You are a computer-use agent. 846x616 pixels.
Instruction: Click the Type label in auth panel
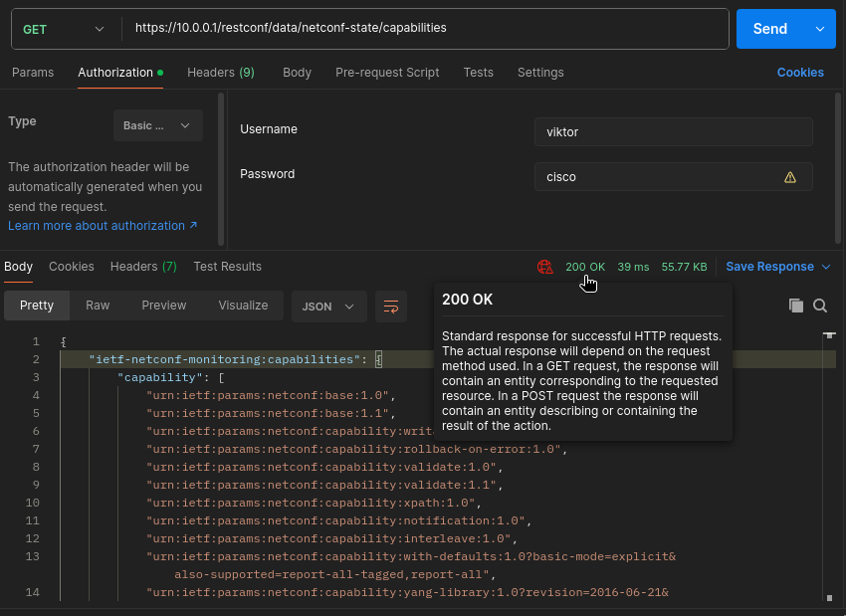22,121
